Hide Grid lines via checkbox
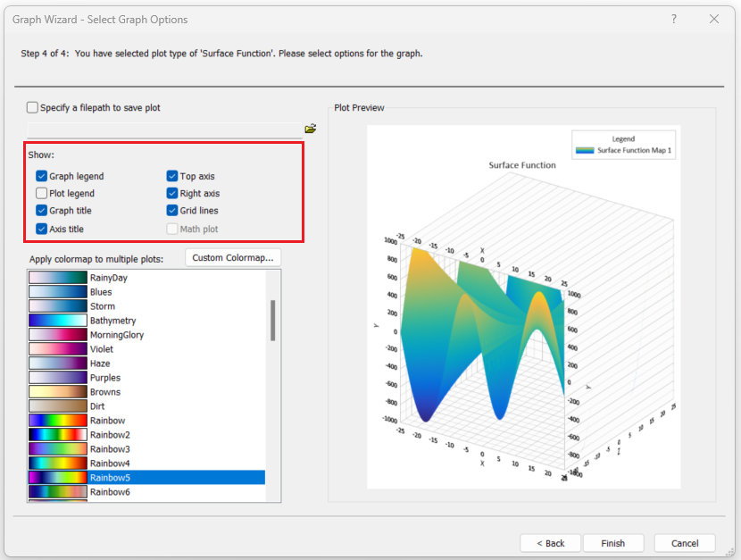This screenshot has width=741, height=560. click(172, 211)
